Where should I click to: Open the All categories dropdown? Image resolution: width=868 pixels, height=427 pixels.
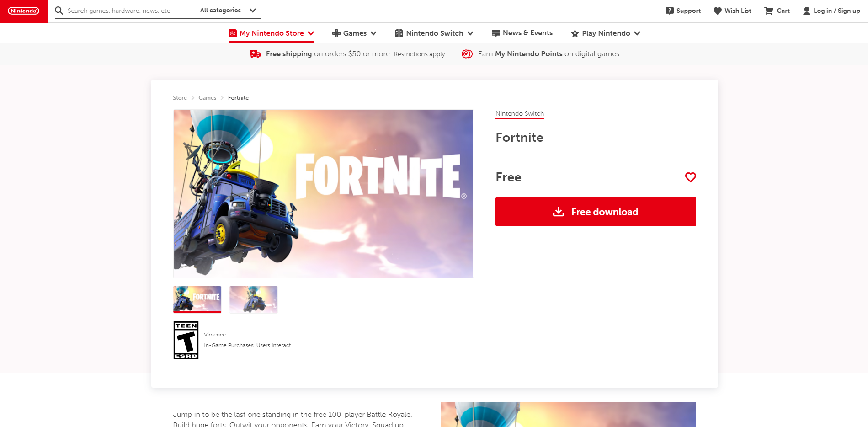pyautogui.click(x=228, y=10)
